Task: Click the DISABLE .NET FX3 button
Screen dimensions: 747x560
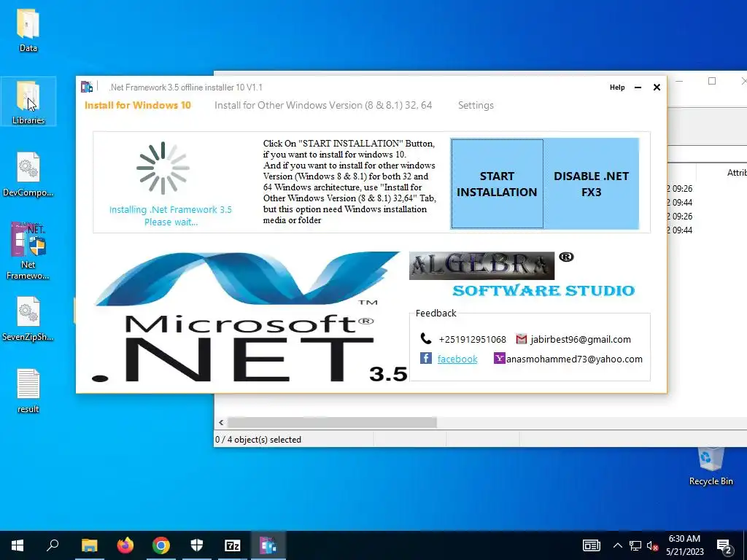Action: coord(591,184)
